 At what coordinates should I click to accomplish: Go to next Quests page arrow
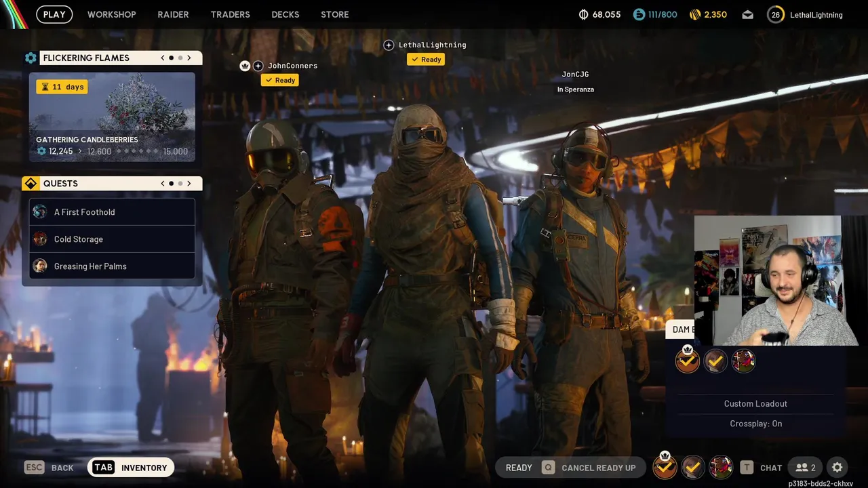point(189,184)
